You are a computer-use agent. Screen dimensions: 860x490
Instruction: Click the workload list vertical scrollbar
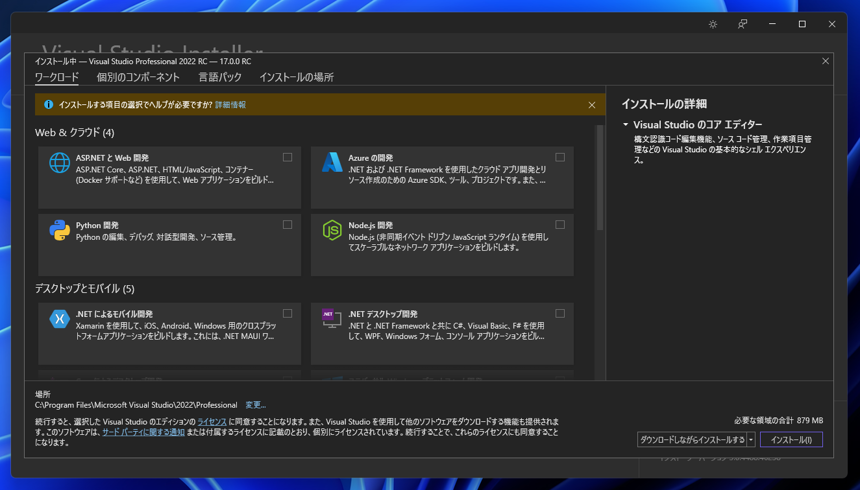point(599,177)
